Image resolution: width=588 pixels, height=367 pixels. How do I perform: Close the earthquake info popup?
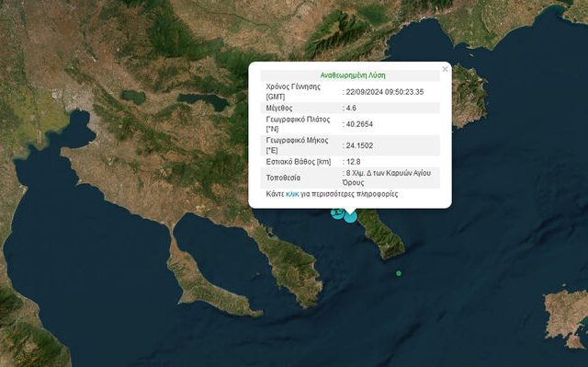(x=445, y=69)
